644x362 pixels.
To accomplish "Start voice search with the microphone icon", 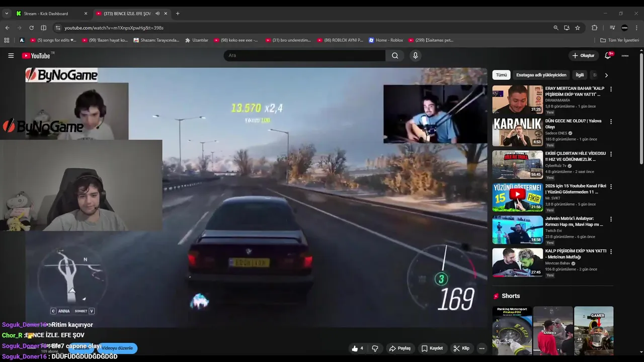I will [415, 55].
